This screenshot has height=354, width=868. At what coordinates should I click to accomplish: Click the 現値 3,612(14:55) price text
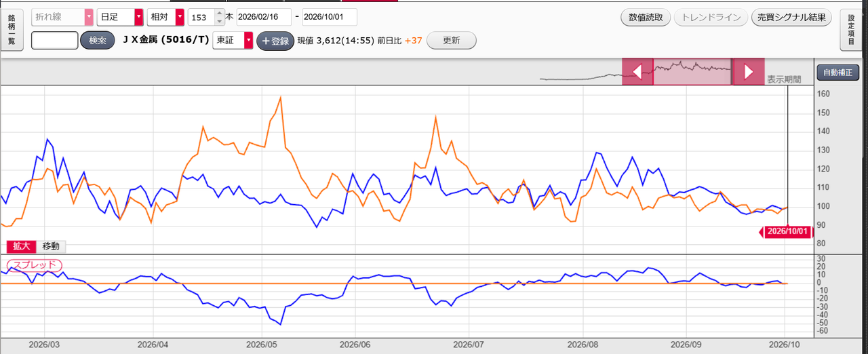pyautogui.click(x=336, y=41)
